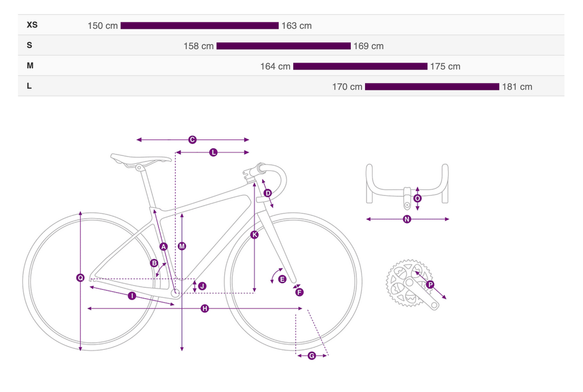583x392 pixels.
Task: Click the M size label in the table
Action: click(x=30, y=66)
